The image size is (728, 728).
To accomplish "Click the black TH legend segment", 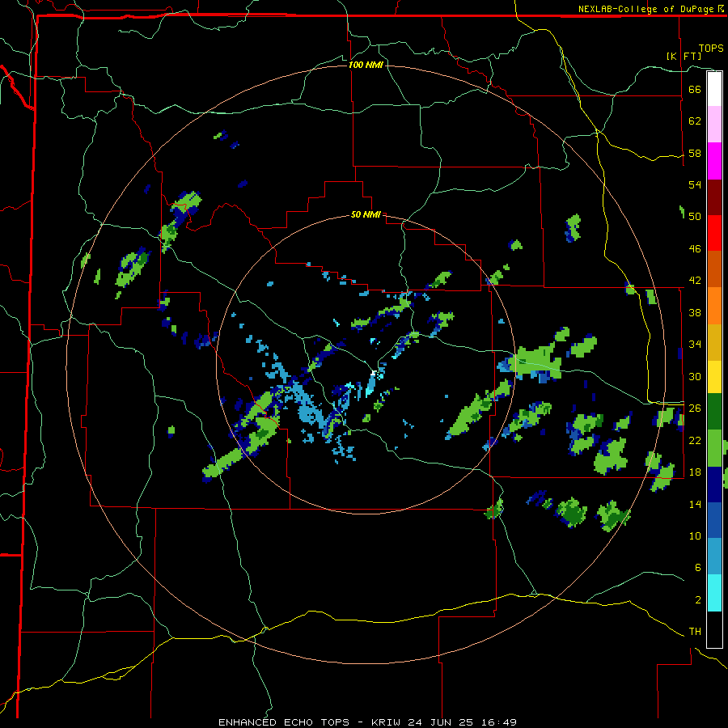I will tap(714, 629).
